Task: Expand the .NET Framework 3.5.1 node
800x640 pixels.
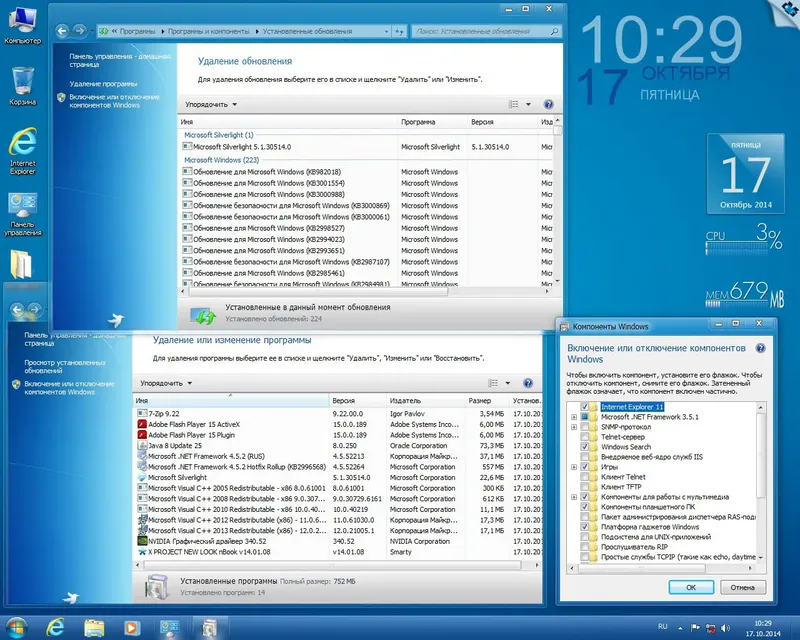Action: pyautogui.click(x=574, y=417)
